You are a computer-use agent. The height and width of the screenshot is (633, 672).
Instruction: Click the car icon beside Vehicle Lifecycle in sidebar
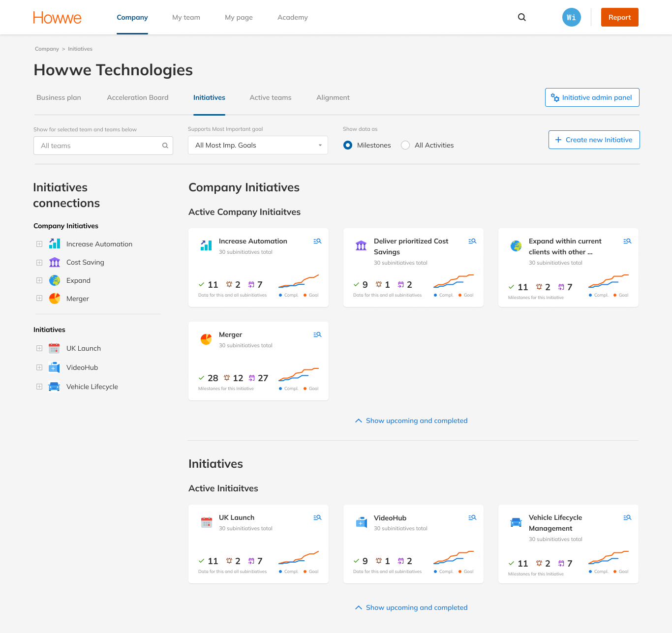click(55, 387)
